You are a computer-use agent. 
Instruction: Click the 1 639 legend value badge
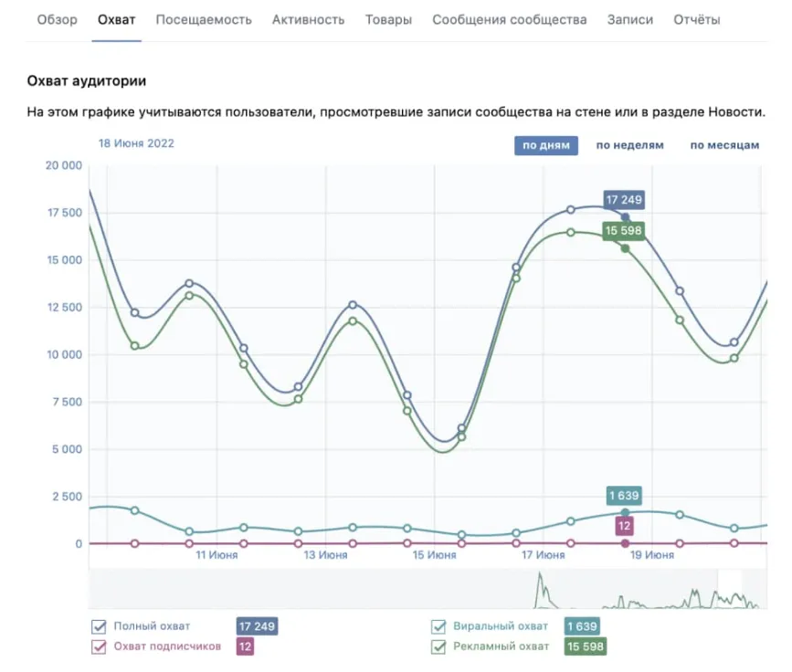582,626
